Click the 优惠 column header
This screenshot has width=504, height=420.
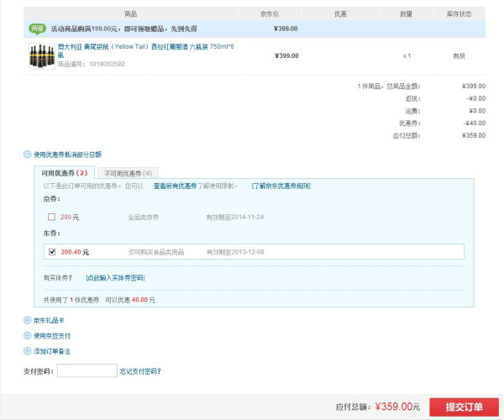(x=340, y=13)
